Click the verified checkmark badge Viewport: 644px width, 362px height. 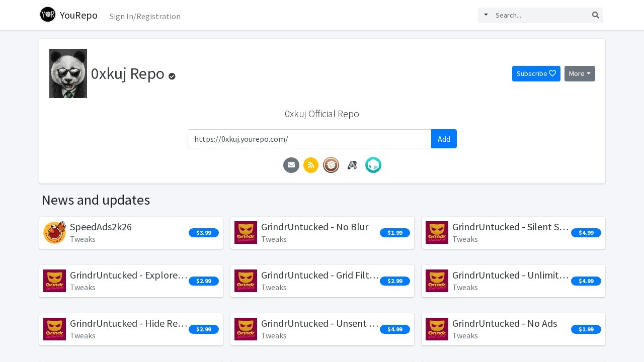[x=172, y=76]
